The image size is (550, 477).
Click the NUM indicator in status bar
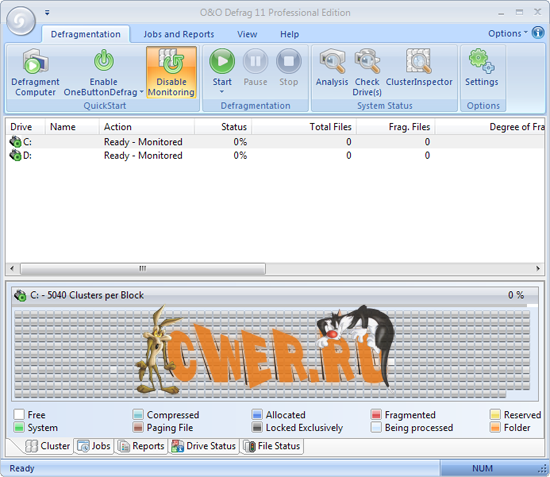click(x=482, y=468)
